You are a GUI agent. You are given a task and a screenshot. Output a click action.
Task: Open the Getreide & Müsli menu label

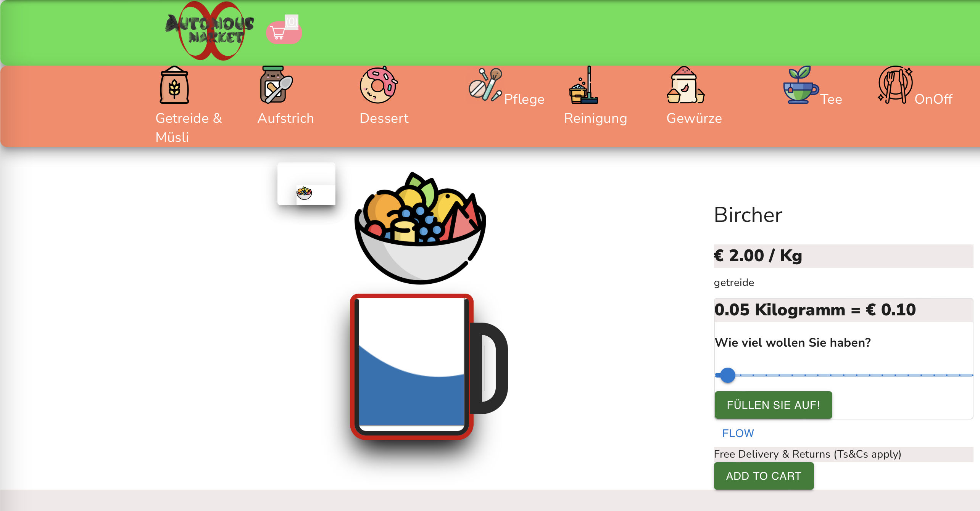(189, 127)
